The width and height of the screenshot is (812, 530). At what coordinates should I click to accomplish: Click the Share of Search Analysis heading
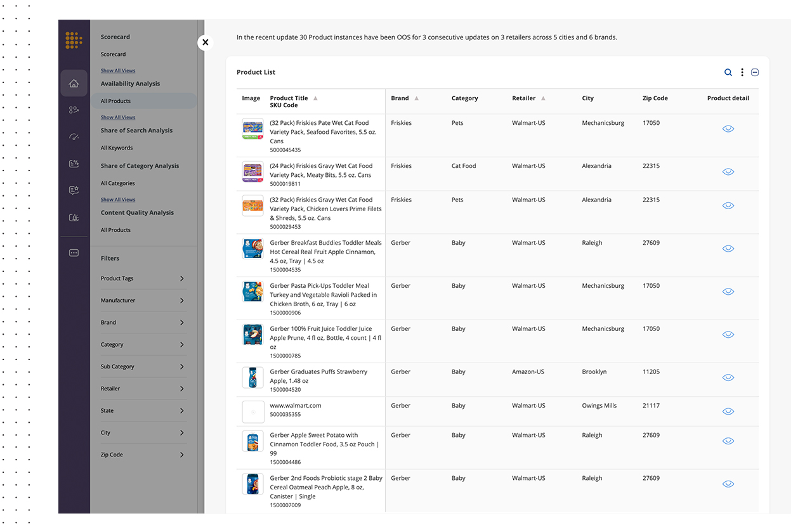tap(137, 131)
